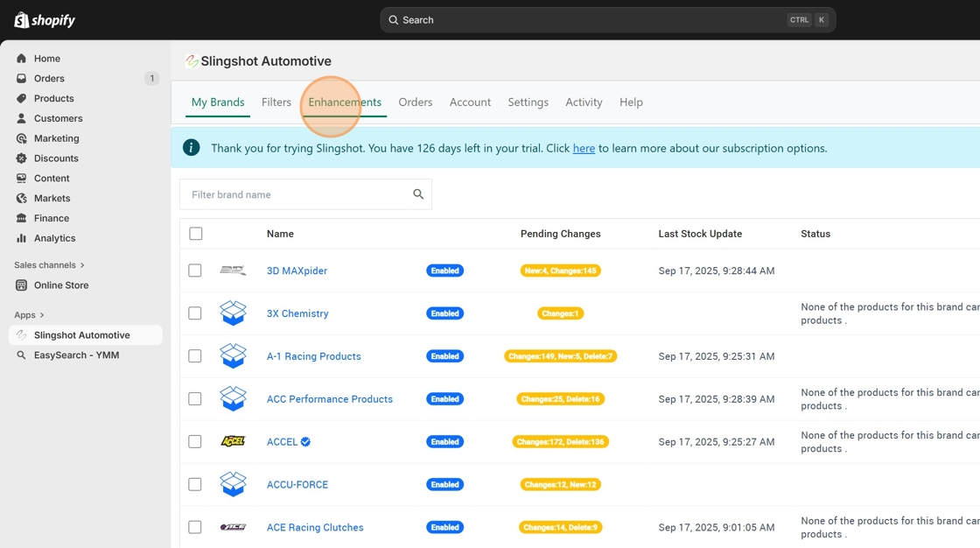
Task: Click the ACC Performance Products box icon
Action: point(233,398)
